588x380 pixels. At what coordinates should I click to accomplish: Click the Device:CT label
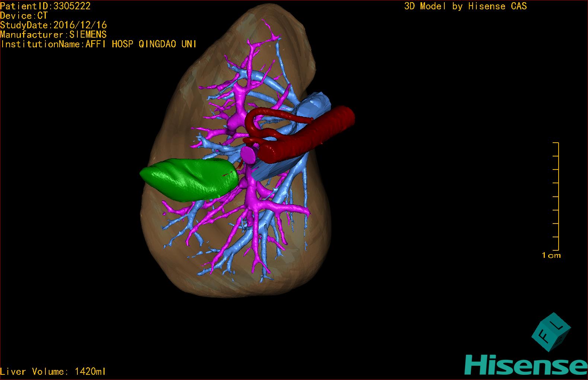[x=24, y=16]
